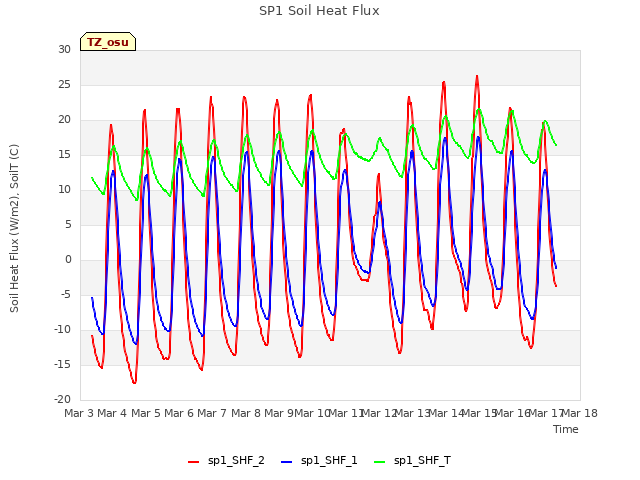Click the Mar 6 x-axis tick label
This screenshot has width=640, height=480.
[179, 413]
